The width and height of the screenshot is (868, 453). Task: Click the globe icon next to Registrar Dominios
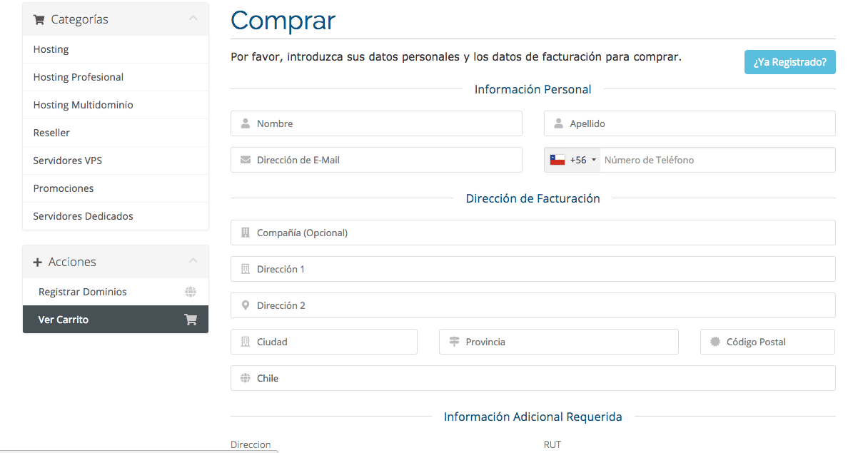pos(191,292)
